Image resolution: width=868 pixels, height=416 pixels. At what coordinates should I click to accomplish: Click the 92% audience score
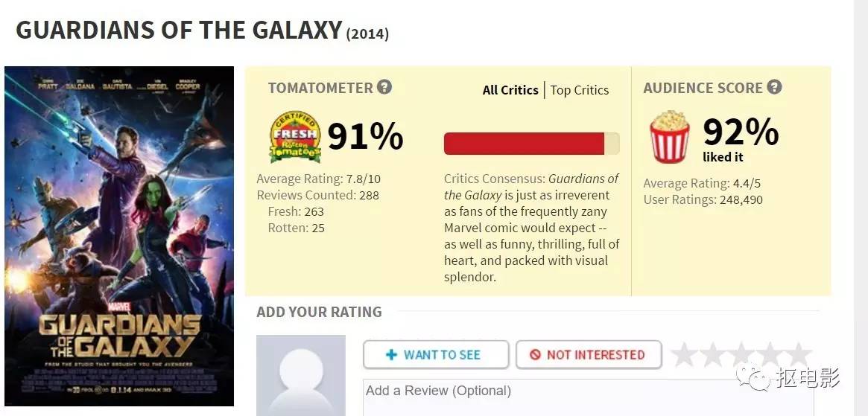click(741, 132)
